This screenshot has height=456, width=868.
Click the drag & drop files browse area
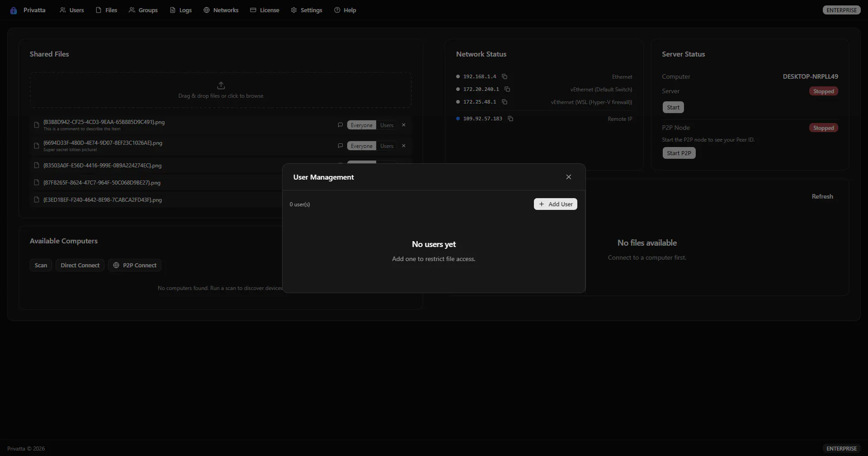click(221, 90)
